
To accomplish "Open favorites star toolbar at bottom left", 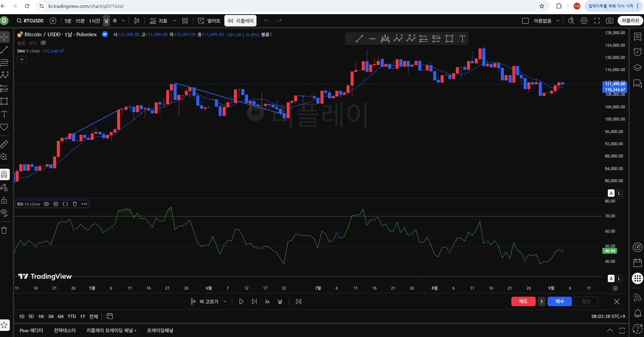I will click(x=4, y=325).
